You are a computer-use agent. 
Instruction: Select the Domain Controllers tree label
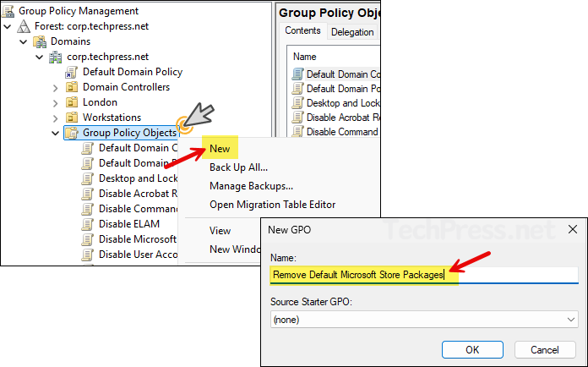click(x=127, y=87)
